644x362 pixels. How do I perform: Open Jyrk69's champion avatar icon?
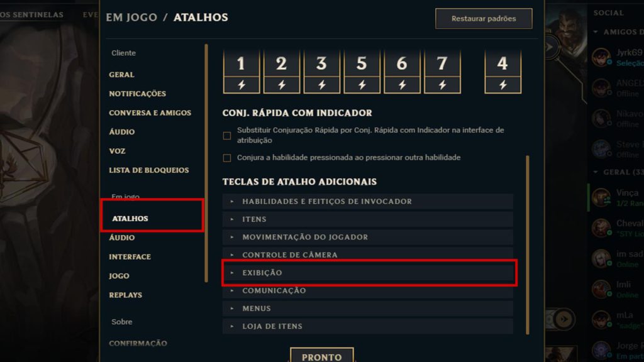point(602,58)
